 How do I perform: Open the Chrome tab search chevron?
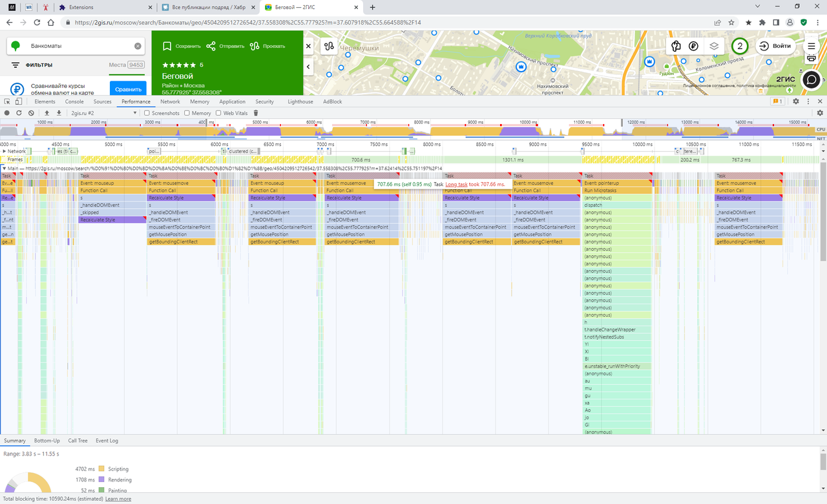click(x=757, y=6)
